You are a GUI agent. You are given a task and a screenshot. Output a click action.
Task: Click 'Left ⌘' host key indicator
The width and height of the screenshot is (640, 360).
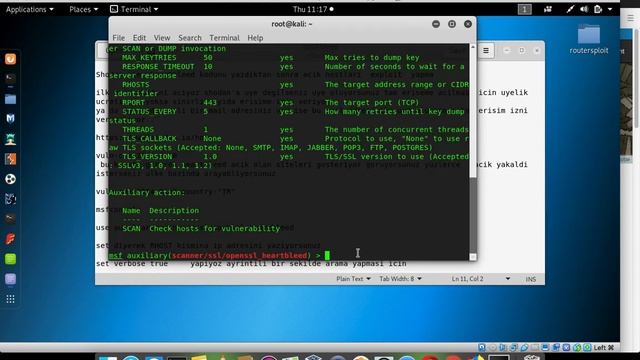coord(604,348)
